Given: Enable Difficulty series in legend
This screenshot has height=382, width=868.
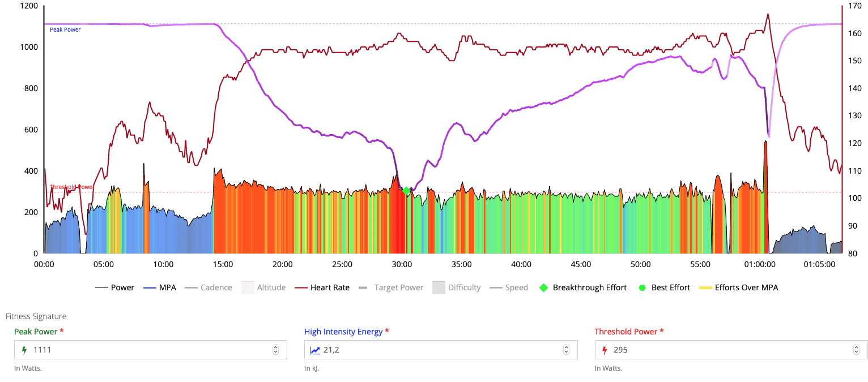Looking at the screenshot, I should [x=457, y=287].
